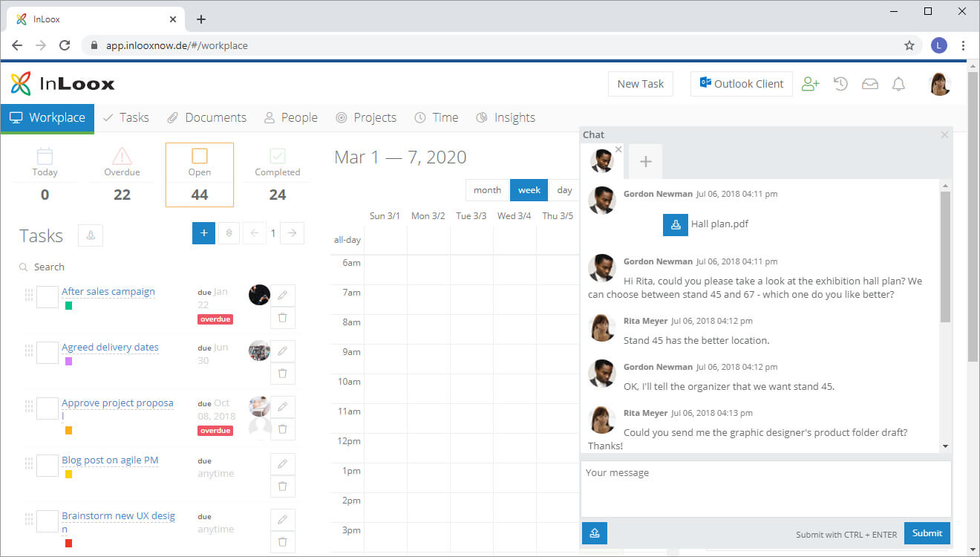The height and width of the screenshot is (557, 980).
Task: Click the Your message text box
Action: (765, 489)
